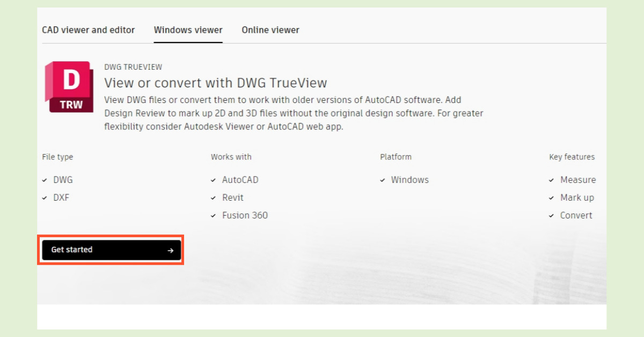
Task: Select the DXF file type entry
Action: coord(61,197)
